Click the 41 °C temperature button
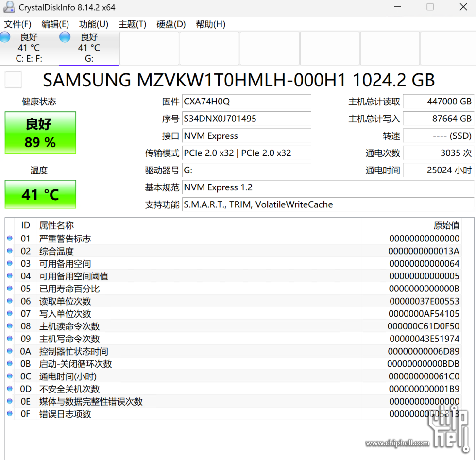 [x=40, y=194]
